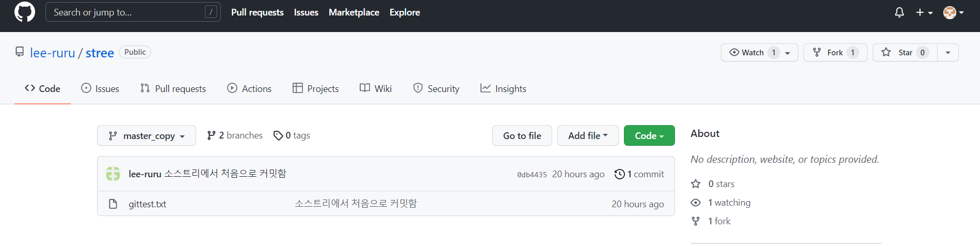Expand the Add file dropdown
Screen dimensions: 980x246
pyautogui.click(x=588, y=135)
